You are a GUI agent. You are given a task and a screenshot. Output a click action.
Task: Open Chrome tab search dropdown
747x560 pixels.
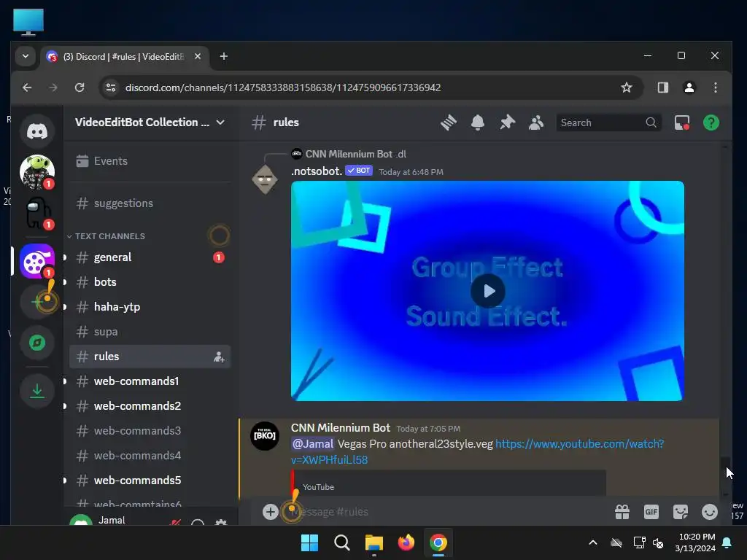point(26,57)
